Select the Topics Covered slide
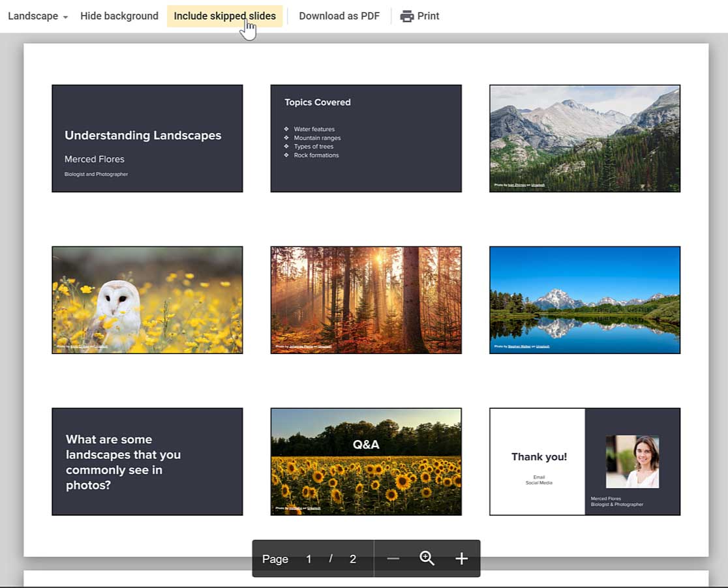The width and height of the screenshot is (728, 588). [x=366, y=138]
